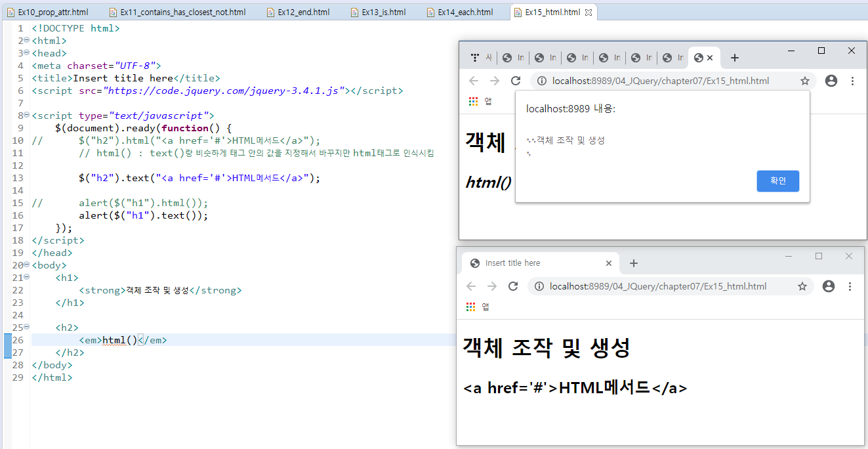Screen dimensions: 868x449
Task: Click the <meta charset="UTF-8"> code line
Action: click(x=96, y=66)
